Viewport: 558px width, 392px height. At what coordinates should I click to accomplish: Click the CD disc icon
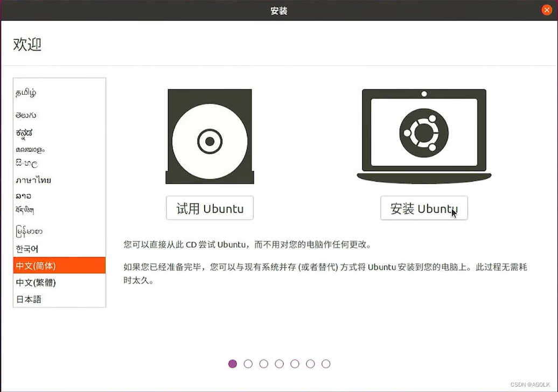pos(210,136)
